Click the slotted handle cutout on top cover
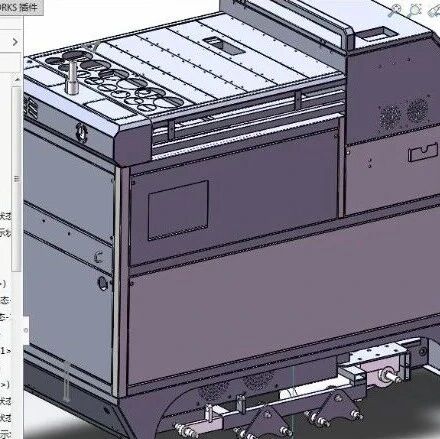The height and width of the screenshot is (439, 440). [224, 46]
